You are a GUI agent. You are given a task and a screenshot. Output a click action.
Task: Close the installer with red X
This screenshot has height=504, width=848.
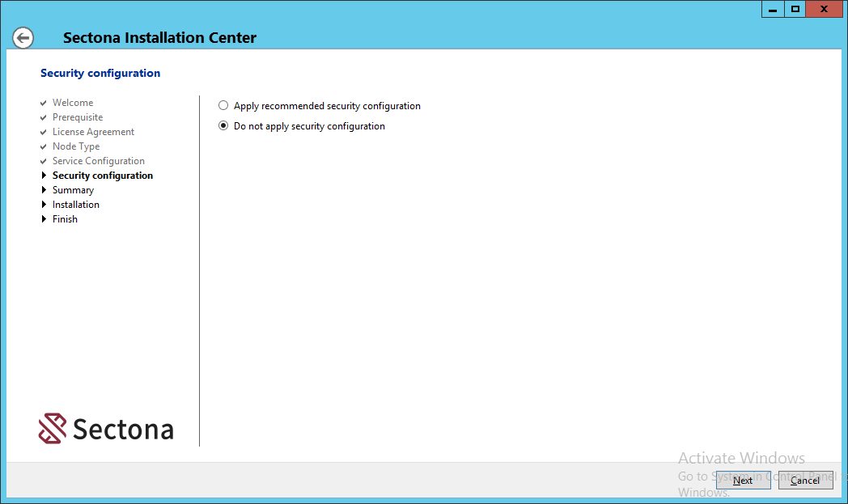824,9
